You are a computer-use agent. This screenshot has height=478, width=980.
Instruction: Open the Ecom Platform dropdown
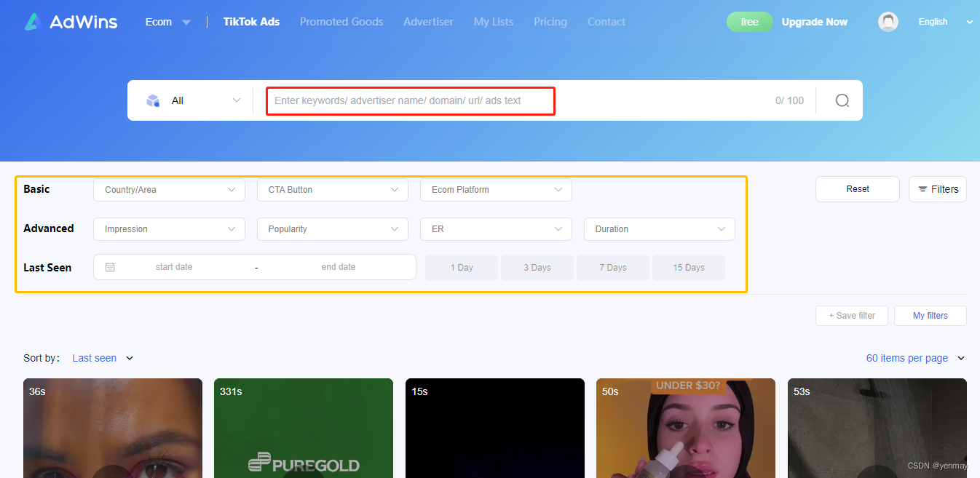(496, 190)
